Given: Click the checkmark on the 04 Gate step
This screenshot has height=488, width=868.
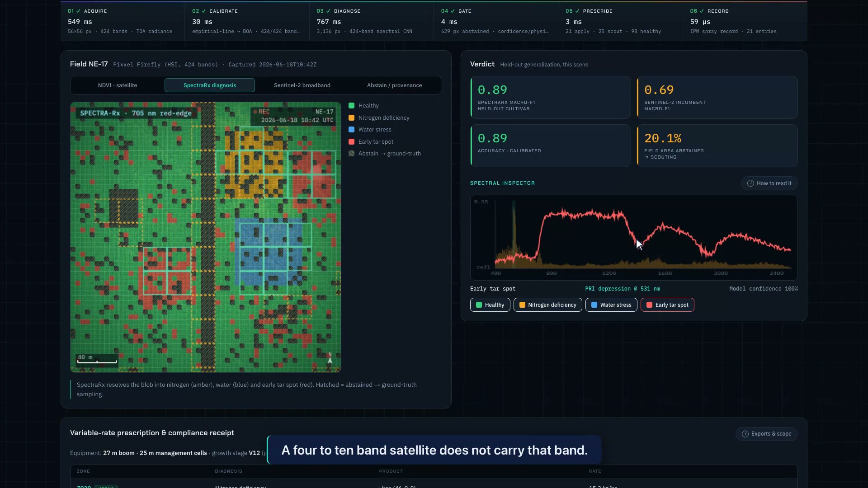Looking at the screenshot, I should pyautogui.click(x=453, y=11).
